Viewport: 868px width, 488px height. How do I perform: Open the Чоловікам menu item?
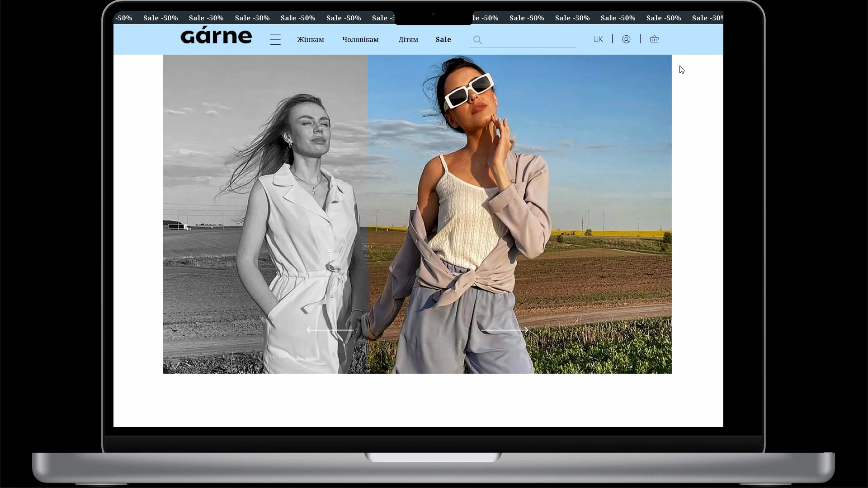(x=360, y=40)
